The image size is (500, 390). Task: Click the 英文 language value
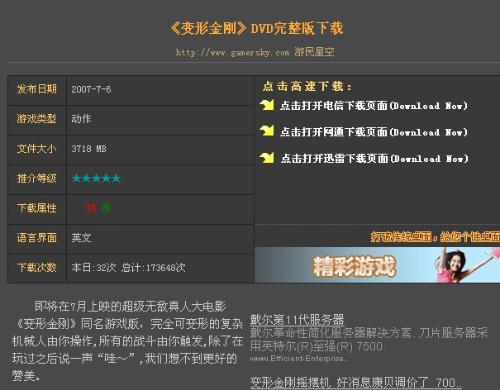click(81, 238)
